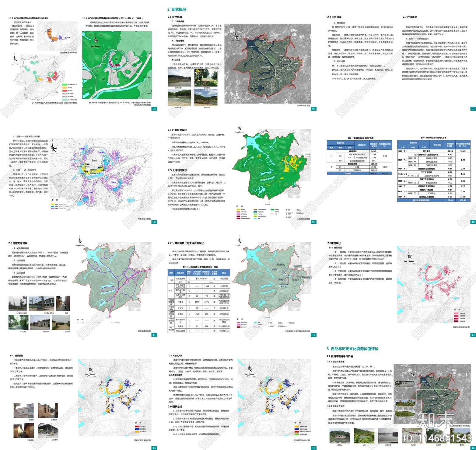Screen dimensions: 476x450
Task: Click the page number badge 11
Action: (154, 335)
